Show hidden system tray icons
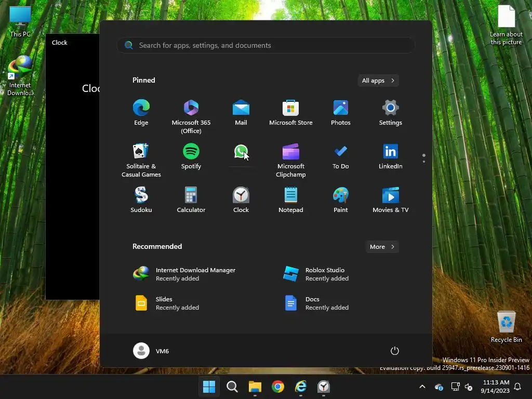Image resolution: width=532 pixels, height=399 pixels. tap(422, 387)
